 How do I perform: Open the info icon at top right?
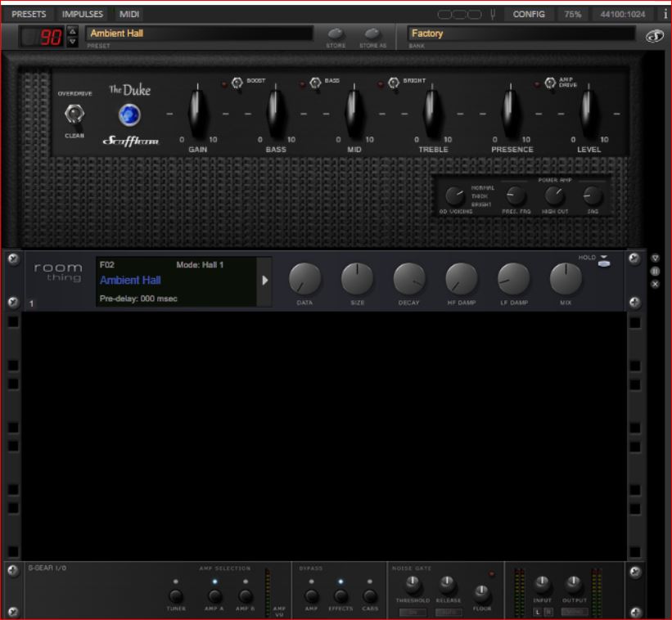tap(665, 14)
